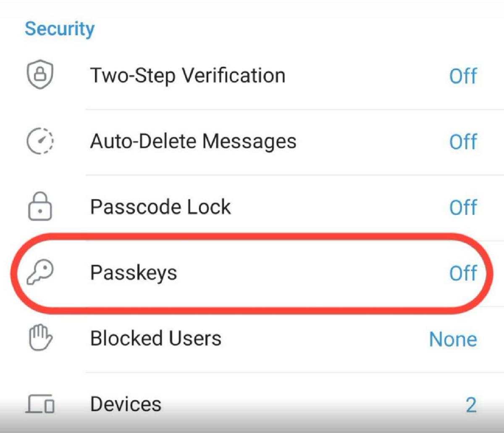This screenshot has width=504, height=433.
Task: Toggle the Two-Step Verification Off status
Action: tap(463, 76)
